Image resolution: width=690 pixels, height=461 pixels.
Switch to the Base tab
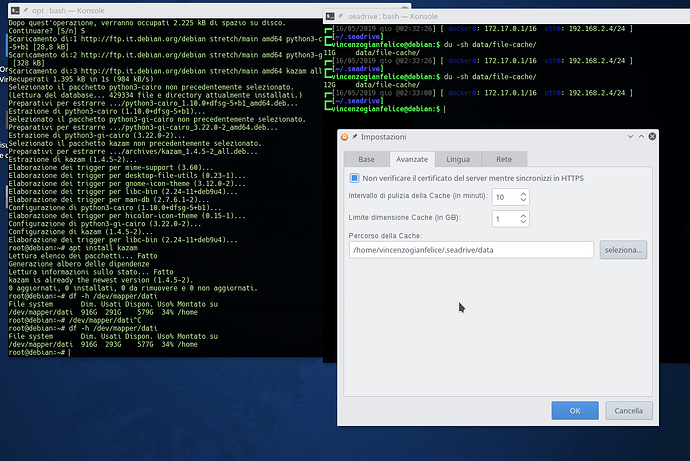tap(366, 159)
